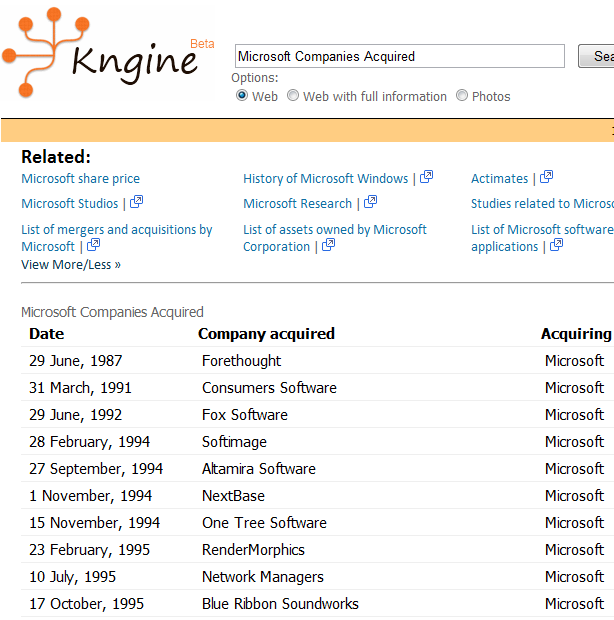Select Web with full information option
Viewport: 614px width, 620px height.
pos(293,96)
